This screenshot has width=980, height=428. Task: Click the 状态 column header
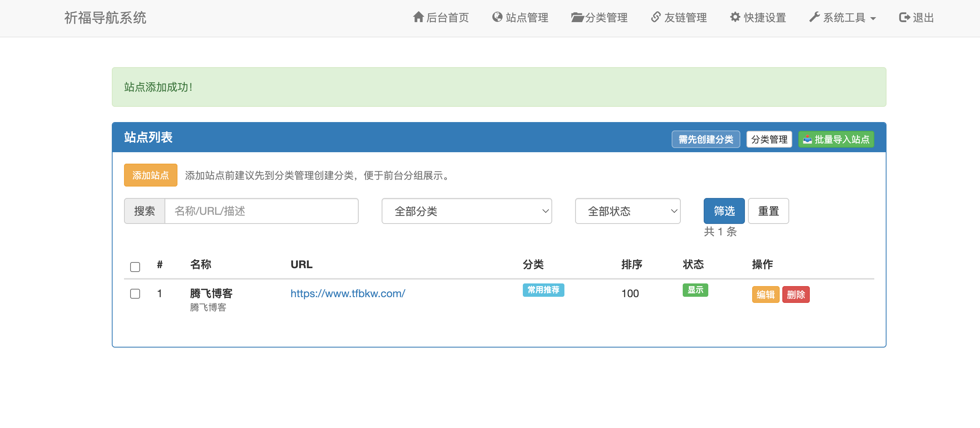[x=693, y=264]
